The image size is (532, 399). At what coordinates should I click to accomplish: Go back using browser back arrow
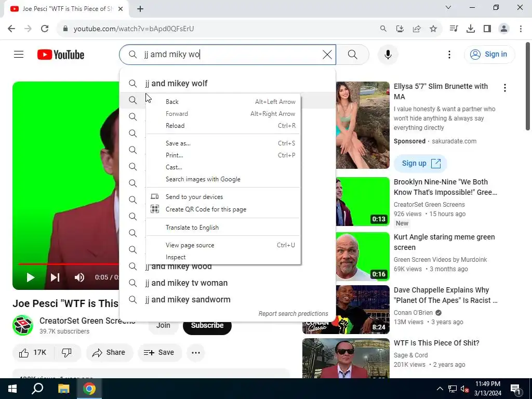[x=11, y=29]
